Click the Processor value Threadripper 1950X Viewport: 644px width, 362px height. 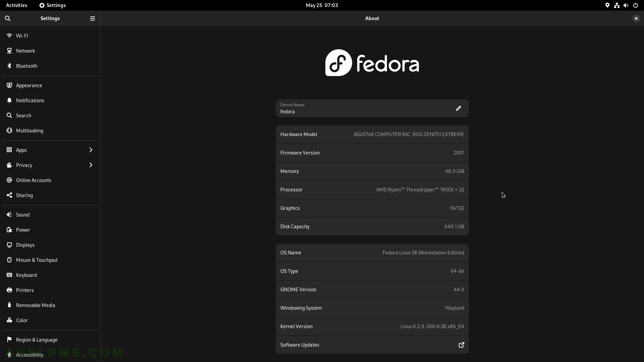(420, 190)
